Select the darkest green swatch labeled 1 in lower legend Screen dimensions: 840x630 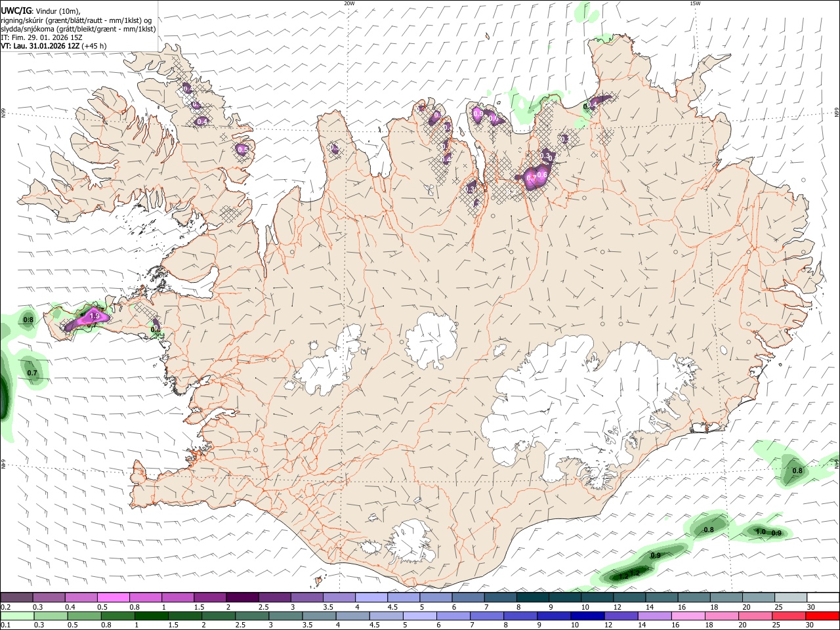point(152,616)
